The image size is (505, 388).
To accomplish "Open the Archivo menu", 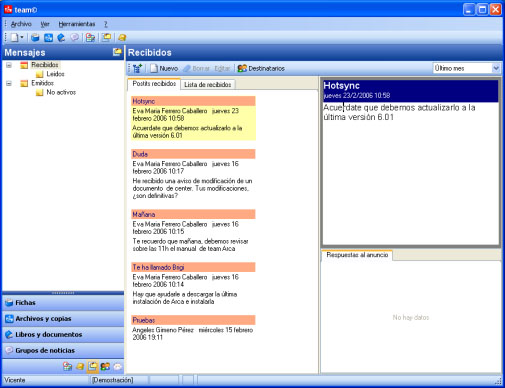I will [21, 24].
